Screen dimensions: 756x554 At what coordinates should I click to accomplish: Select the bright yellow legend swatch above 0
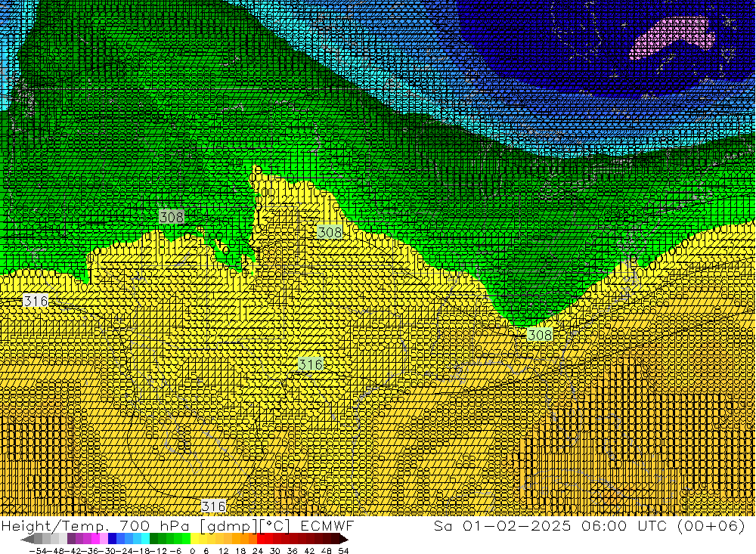(x=194, y=539)
